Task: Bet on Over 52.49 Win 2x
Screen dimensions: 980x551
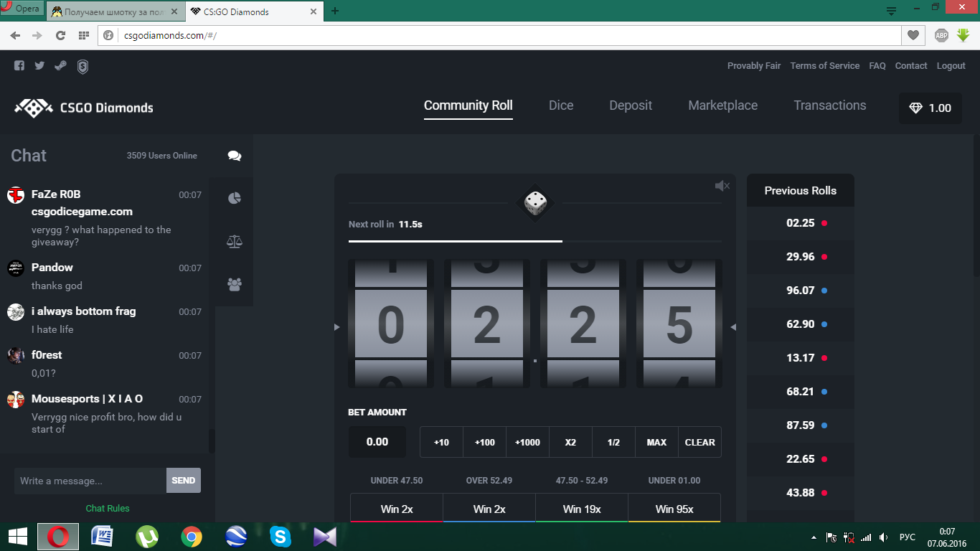Action: click(489, 508)
